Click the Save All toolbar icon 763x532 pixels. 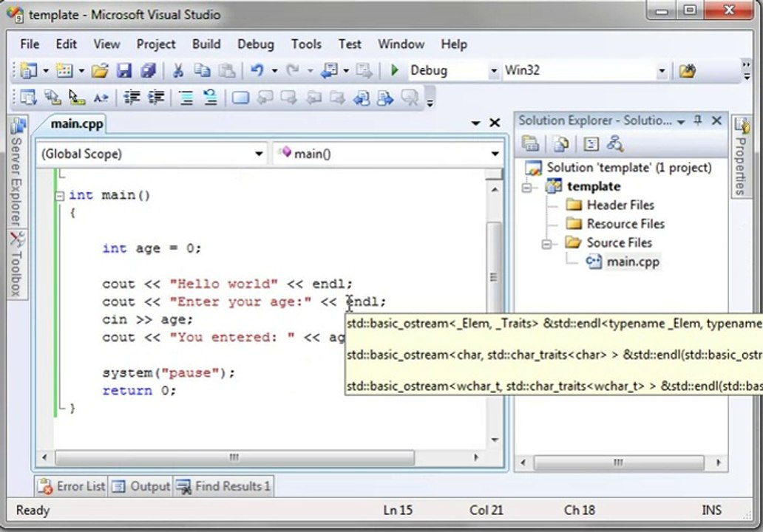pyautogui.click(x=148, y=71)
